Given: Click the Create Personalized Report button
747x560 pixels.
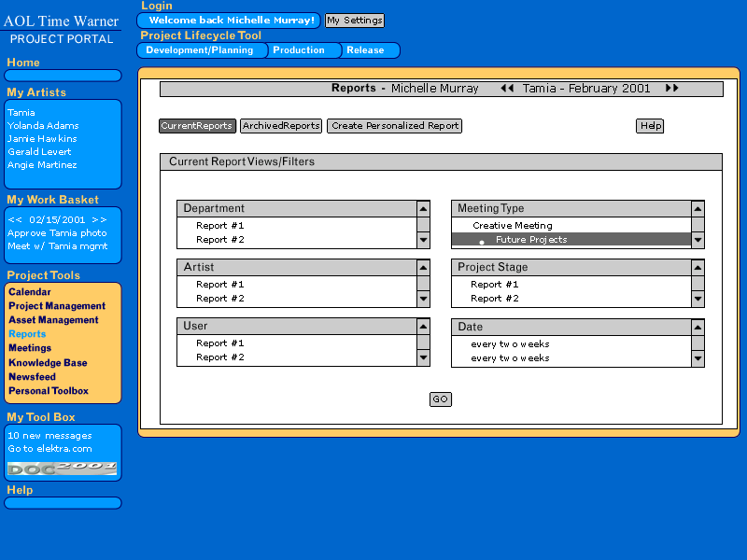Looking at the screenshot, I should click(x=394, y=126).
